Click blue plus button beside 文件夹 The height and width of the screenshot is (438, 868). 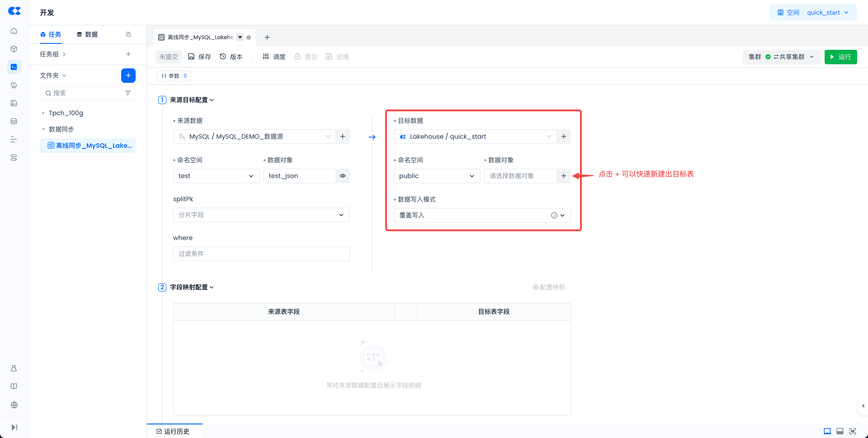[x=128, y=76]
